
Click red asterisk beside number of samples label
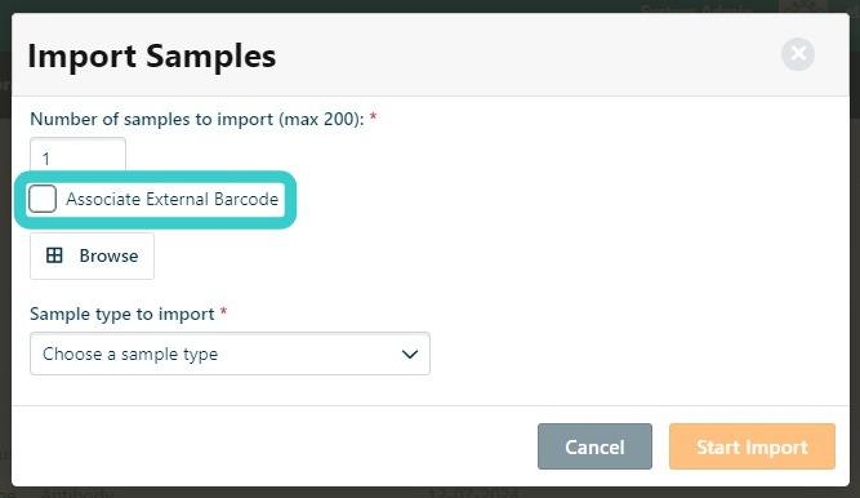pyautogui.click(x=374, y=118)
